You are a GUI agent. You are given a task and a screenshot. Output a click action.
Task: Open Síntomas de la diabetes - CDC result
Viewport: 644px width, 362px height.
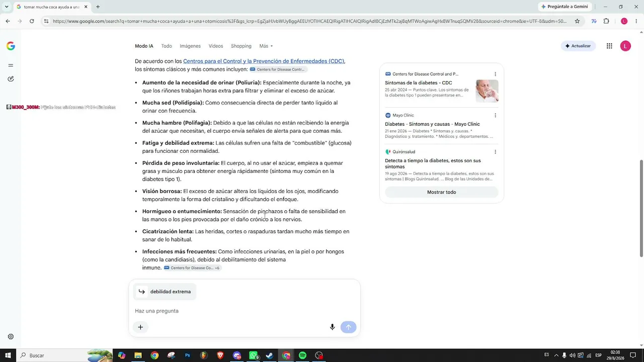click(419, 83)
